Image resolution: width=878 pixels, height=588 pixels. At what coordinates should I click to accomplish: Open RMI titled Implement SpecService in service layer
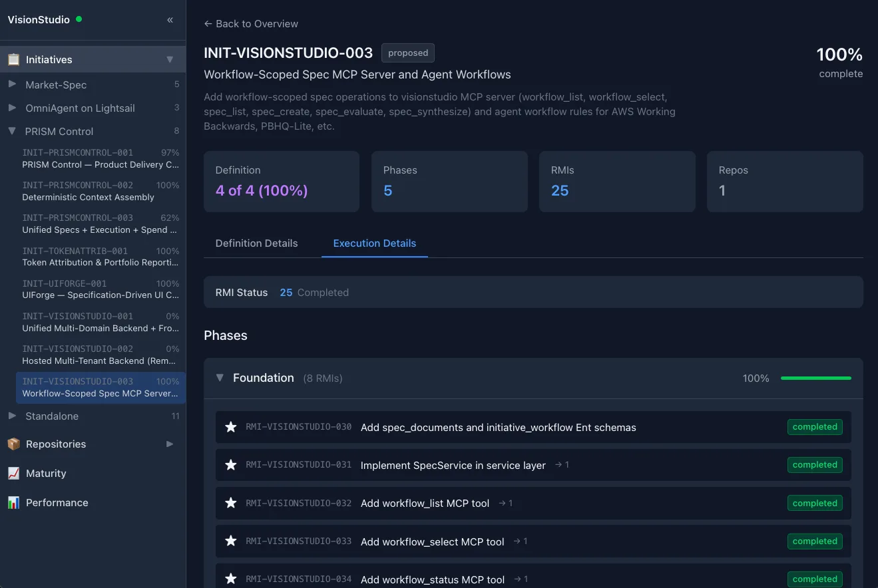[453, 465]
